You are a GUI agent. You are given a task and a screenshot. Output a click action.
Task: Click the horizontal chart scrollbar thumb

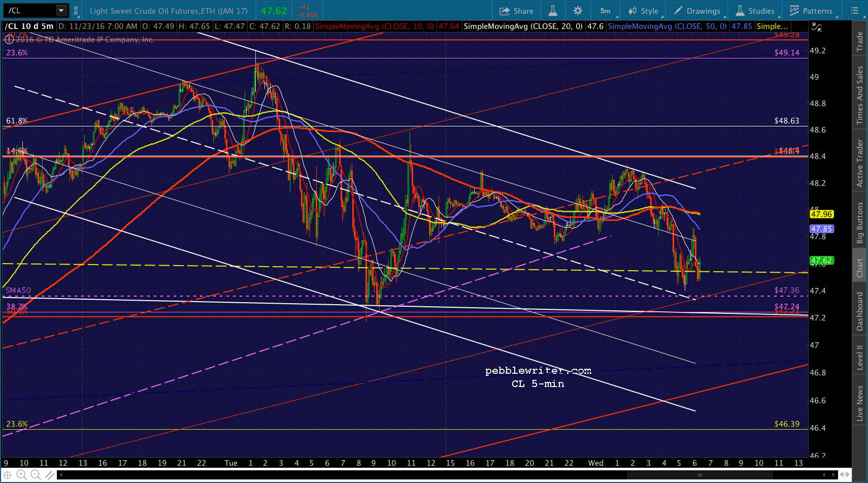[699, 475]
